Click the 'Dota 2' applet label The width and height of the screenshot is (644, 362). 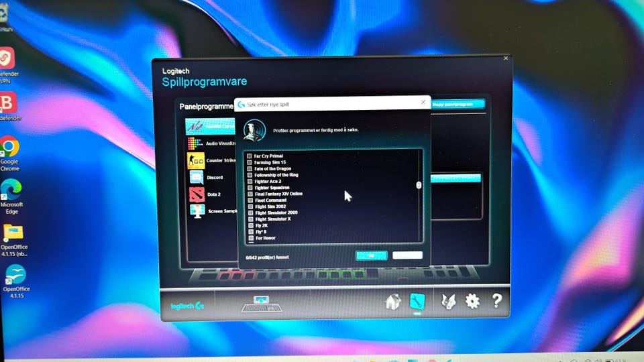[x=213, y=194]
